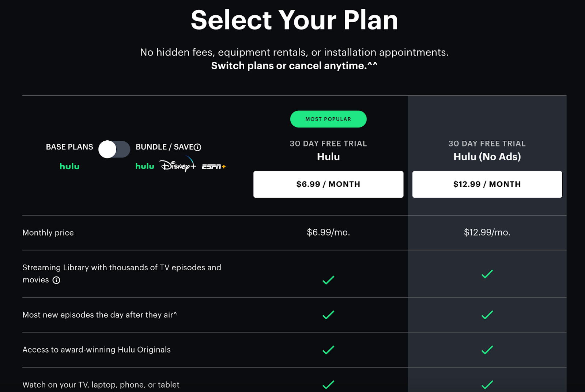The image size is (585, 392).
Task: Select the $12.99 / MONTH No Ads plan
Action: [x=487, y=184]
